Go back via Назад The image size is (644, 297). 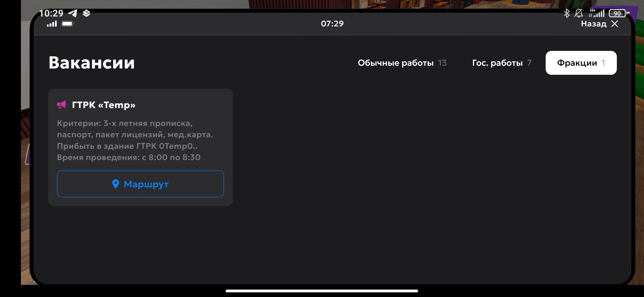[594, 24]
